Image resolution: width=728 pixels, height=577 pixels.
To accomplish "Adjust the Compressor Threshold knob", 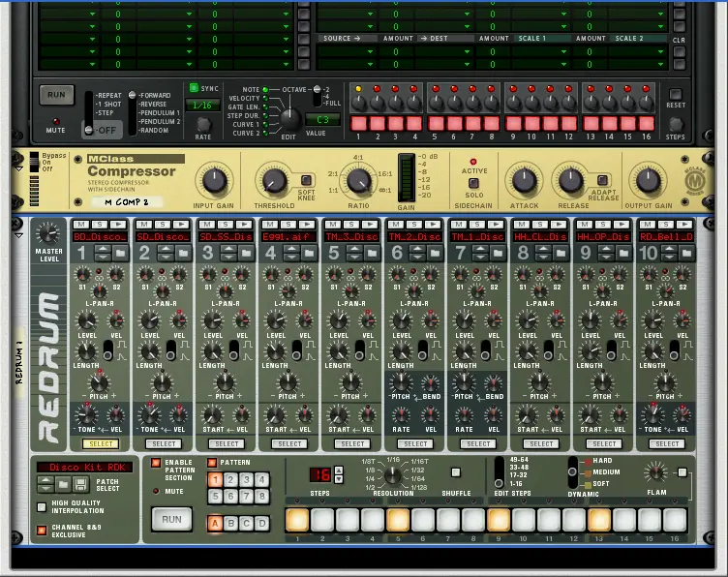I will tap(274, 181).
